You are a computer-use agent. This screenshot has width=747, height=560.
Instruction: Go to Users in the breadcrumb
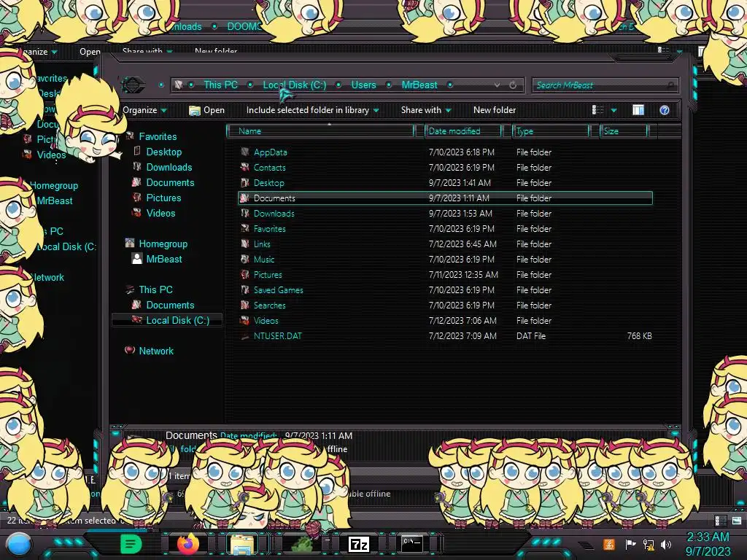(363, 85)
